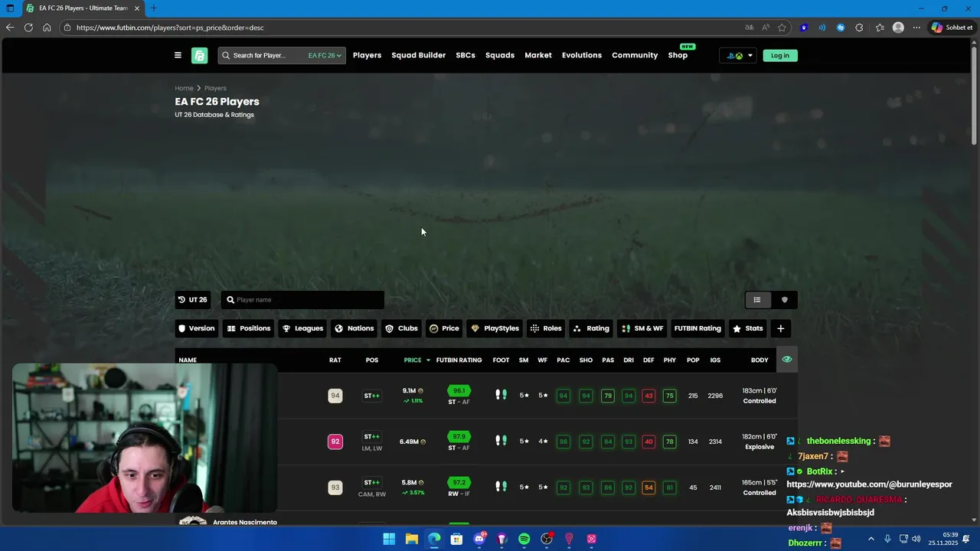Viewport: 980px width, 551px height.
Task: Expand the Leagues filter
Action: [302, 328]
